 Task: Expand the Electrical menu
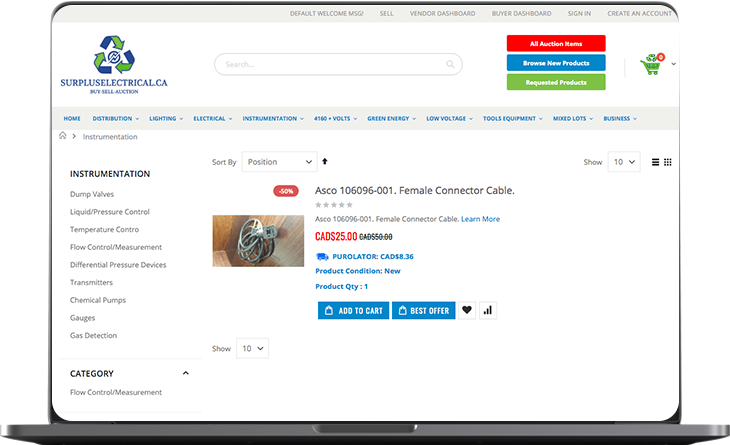pyautogui.click(x=213, y=119)
